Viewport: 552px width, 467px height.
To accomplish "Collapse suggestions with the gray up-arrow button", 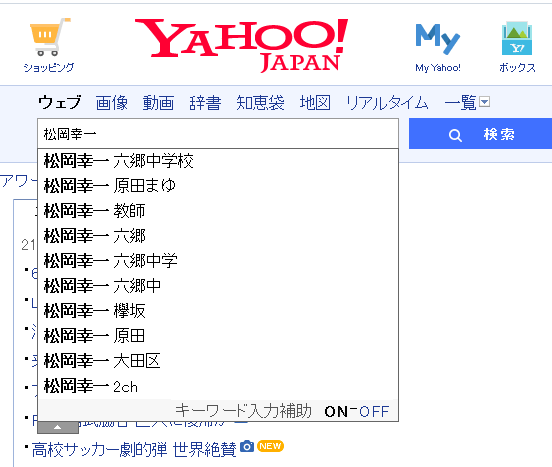I will click(x=58, y=427).
